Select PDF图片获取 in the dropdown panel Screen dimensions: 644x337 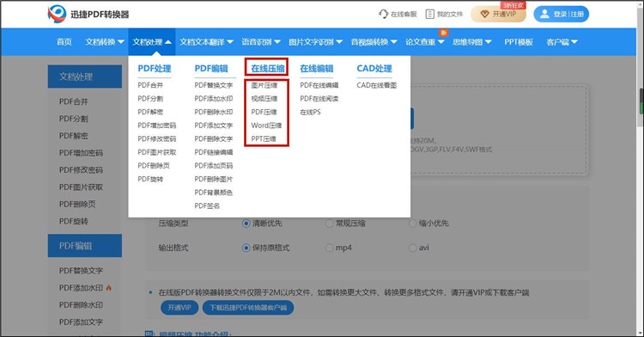click(157, 152)
